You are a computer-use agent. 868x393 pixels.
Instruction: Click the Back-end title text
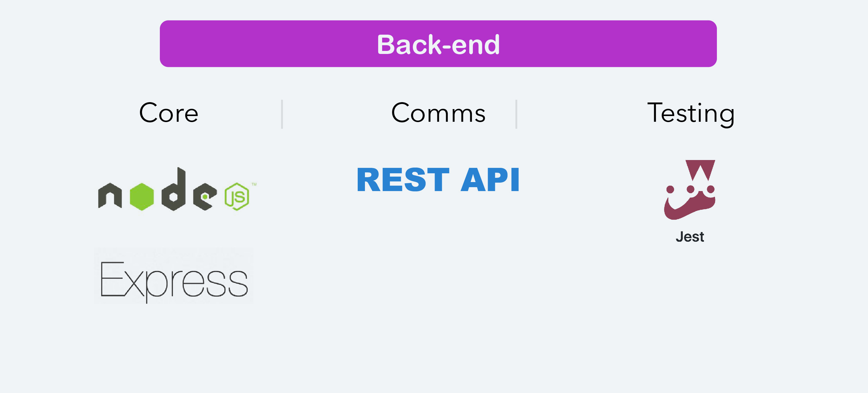pos(438,44)
